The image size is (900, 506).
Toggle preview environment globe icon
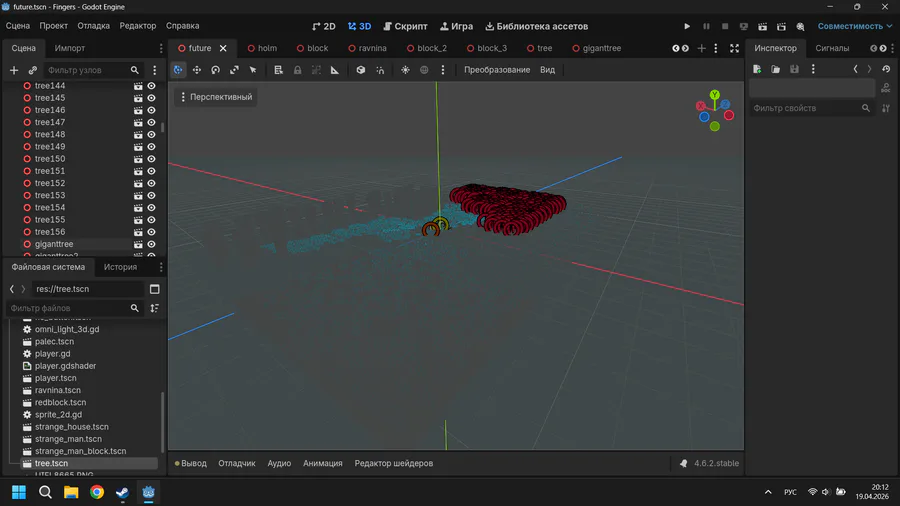424,70
